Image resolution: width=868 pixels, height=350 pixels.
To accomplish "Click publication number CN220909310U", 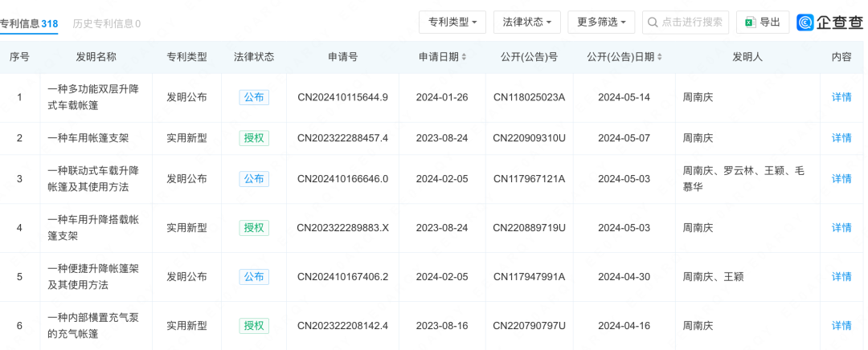I will [x=529, y=138].
